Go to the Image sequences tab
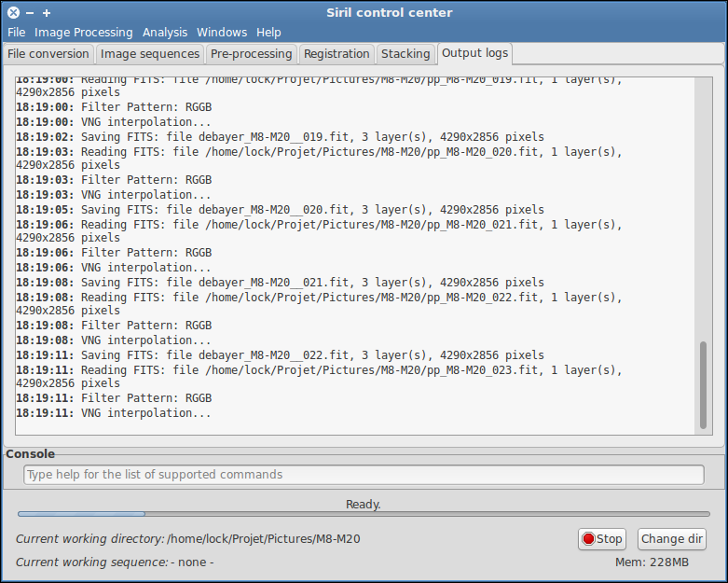The height and width of the screenshot is (583, 728). (x=150, y=54)
